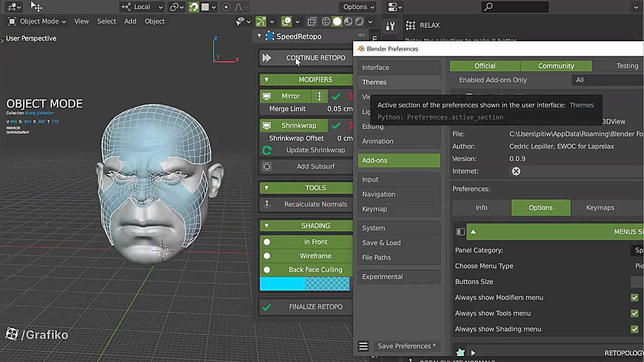The image size is (644, 362).
Task: Open the shading options dropdown arrow
Action: tap(370, 21)
